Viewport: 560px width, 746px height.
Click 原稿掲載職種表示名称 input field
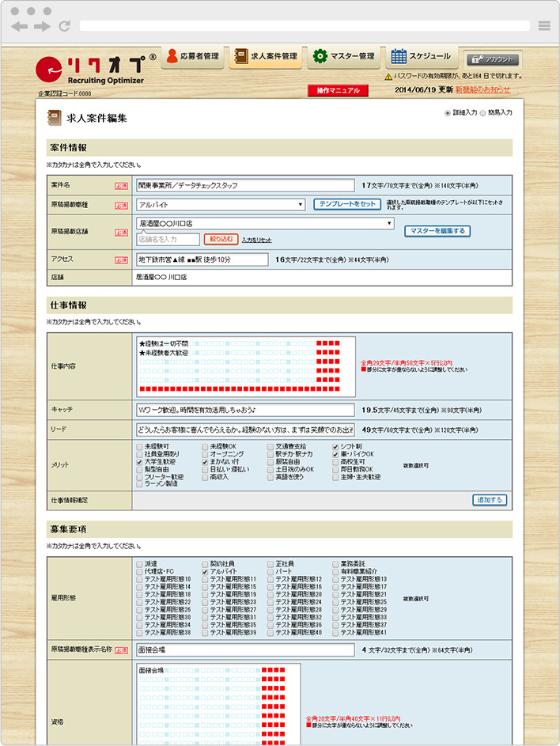click(x=245, y=650)
